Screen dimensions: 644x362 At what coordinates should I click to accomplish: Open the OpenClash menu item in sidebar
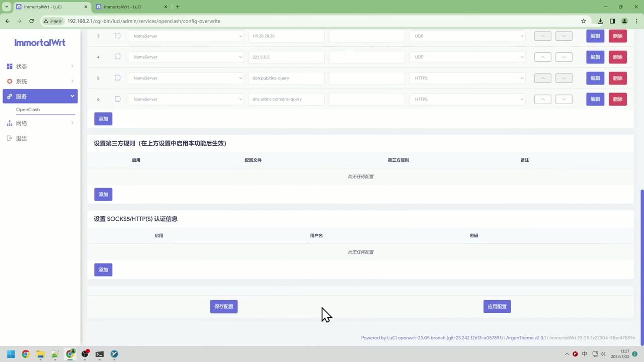pyautogui.click(x=28, y=109)
